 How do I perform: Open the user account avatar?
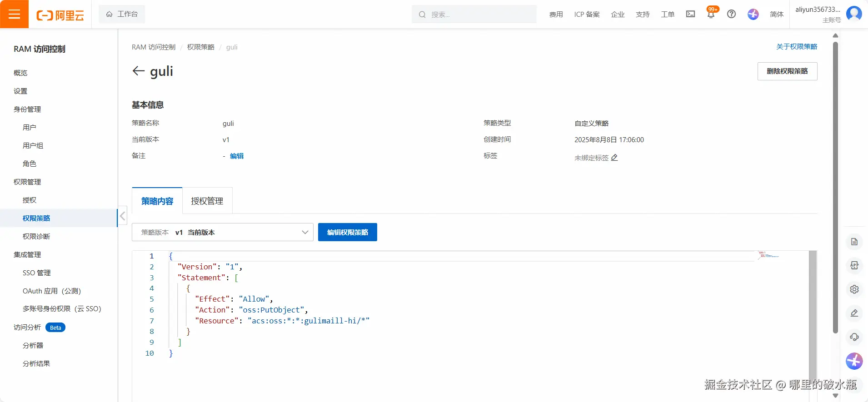click(854, 14)
